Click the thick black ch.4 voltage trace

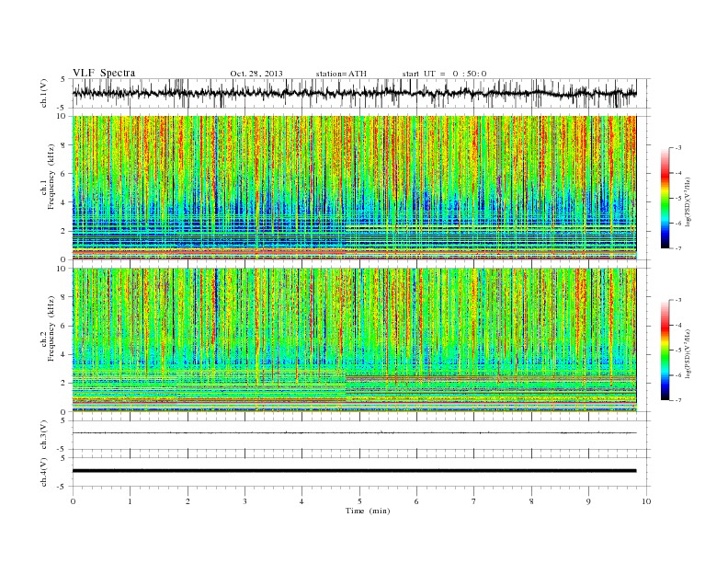(354, 471)
